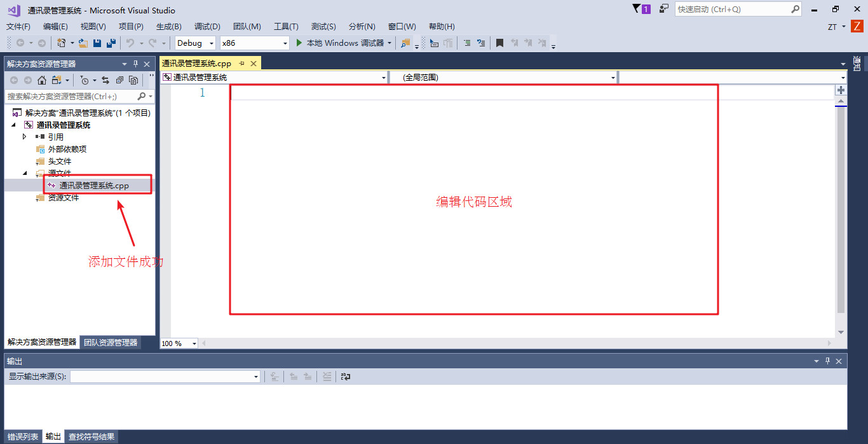Screen dimensions: 868x444
Task: Collapse the 源文件 folder node
Action: pos(25,173)
